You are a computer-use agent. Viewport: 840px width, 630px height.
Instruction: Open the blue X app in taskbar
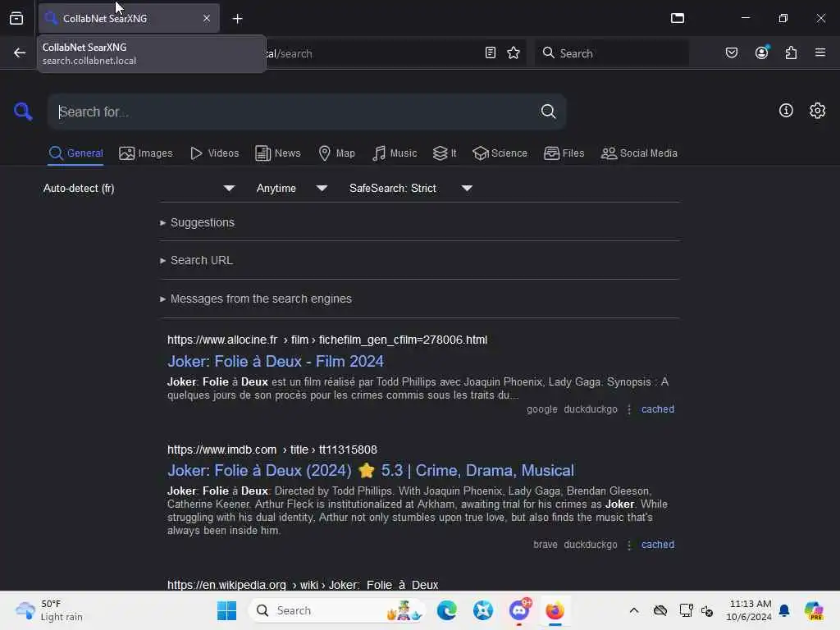(483, 610)
